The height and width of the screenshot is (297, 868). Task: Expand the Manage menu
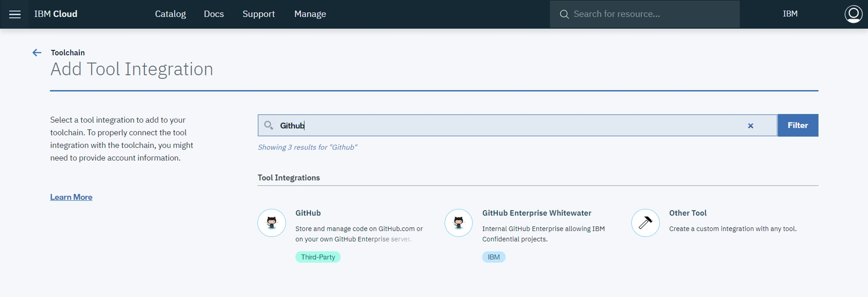[x=310, y=14]
